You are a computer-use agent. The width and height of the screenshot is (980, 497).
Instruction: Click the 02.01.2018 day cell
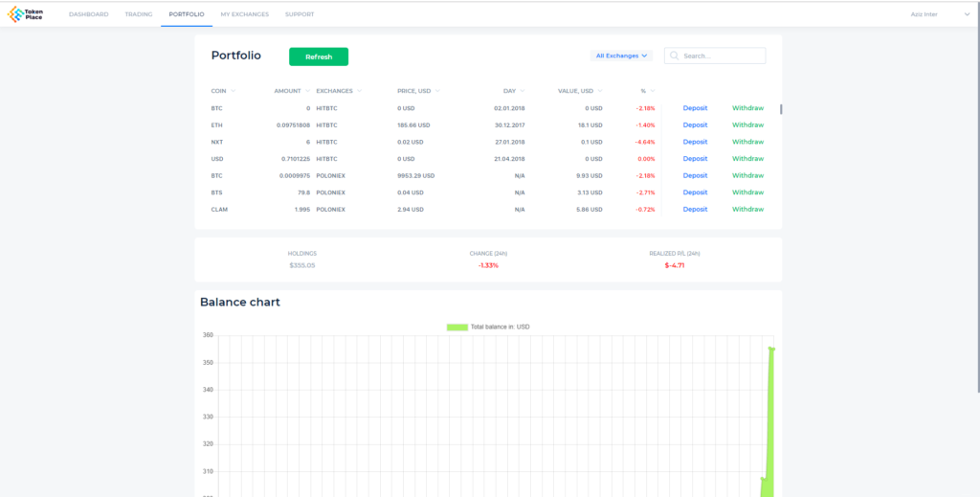tap(509, 108)
